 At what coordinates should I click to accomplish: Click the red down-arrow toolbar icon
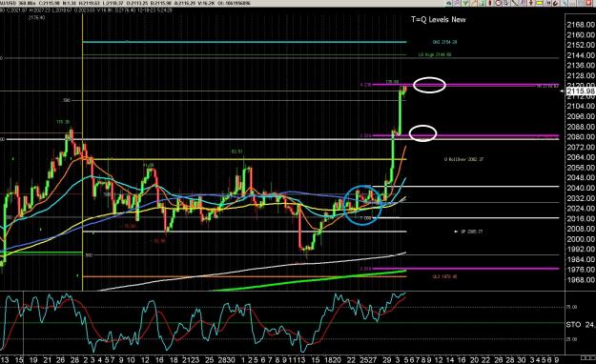[x=530, y=3]
